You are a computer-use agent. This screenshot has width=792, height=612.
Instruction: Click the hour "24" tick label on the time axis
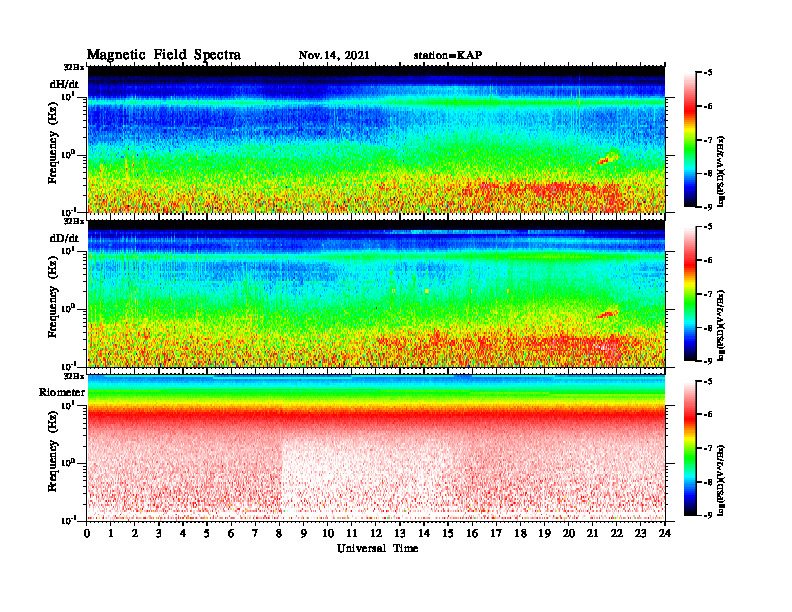click(665, 533)
